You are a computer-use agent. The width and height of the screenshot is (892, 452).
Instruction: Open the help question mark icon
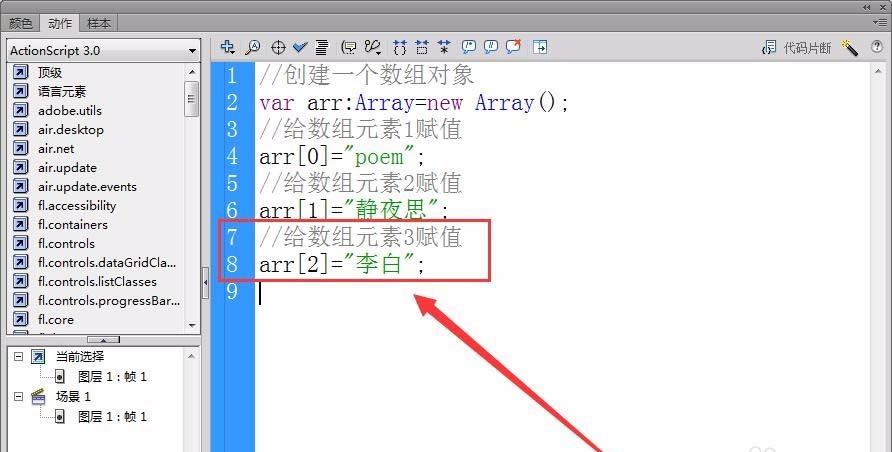tap(877, 47)
